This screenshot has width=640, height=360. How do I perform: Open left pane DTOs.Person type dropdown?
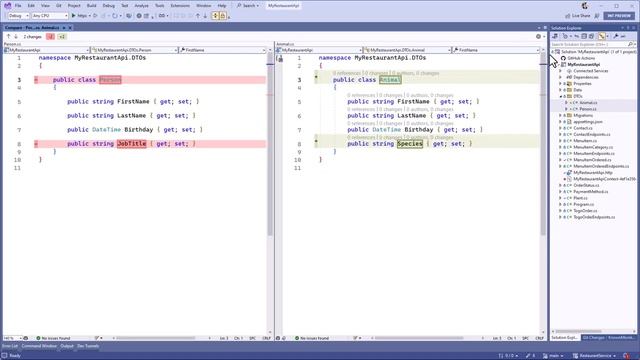(135, 50)
